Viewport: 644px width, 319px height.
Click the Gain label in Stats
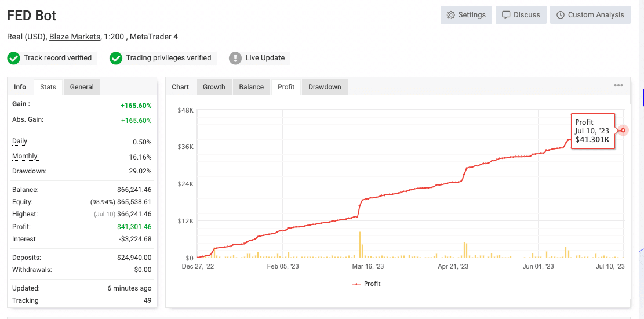[x=21, y=104]
